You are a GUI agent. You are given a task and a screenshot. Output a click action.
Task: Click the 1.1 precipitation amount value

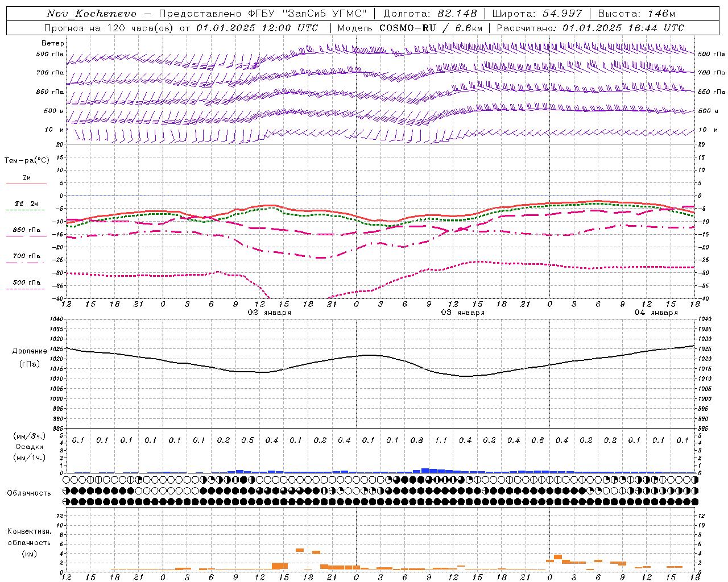click(441, 440)
